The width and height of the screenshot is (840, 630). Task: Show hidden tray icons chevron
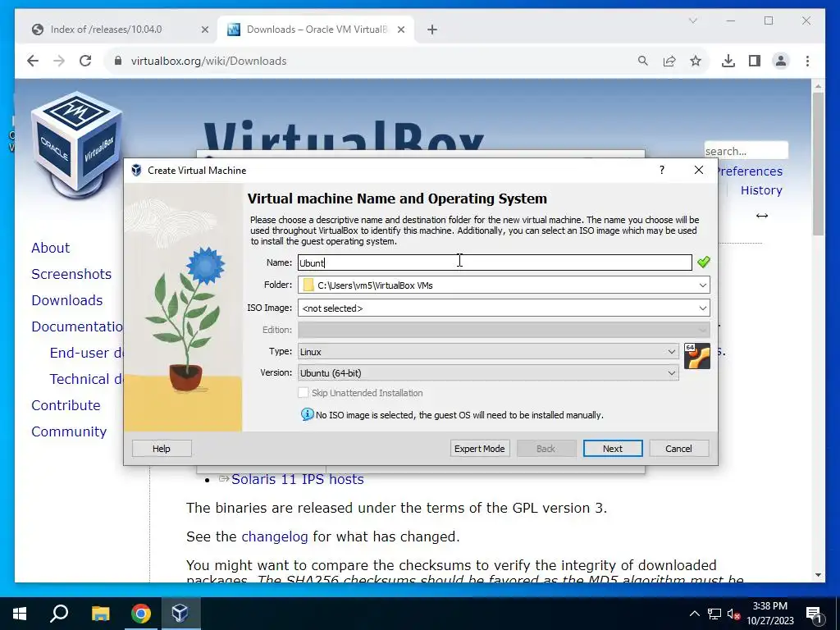694,614
